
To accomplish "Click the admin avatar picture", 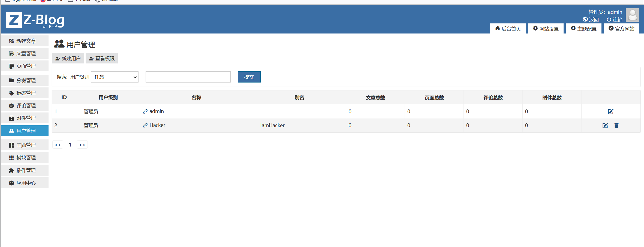I will 633,15.
